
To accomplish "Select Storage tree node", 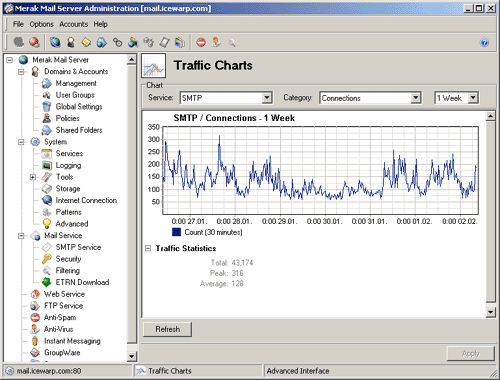I will tap(68, 189).
